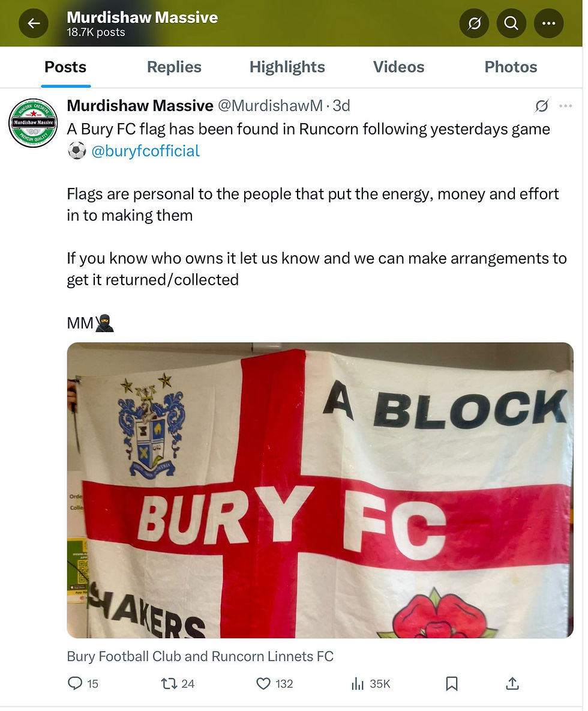Screen dimensions: 588x711
Task: View post analytics showing 35K views
Action: click(x=371, y=683)
